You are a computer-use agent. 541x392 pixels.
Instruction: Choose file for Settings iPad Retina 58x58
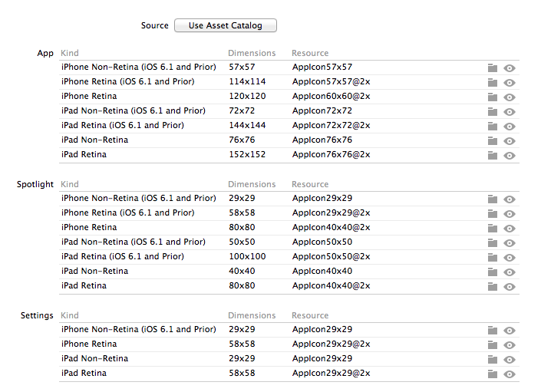493,374
